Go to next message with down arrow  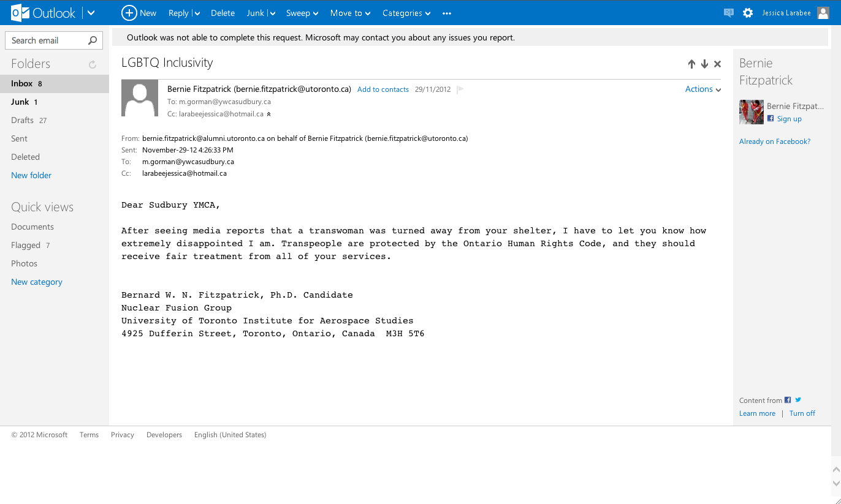pos(704,64)
